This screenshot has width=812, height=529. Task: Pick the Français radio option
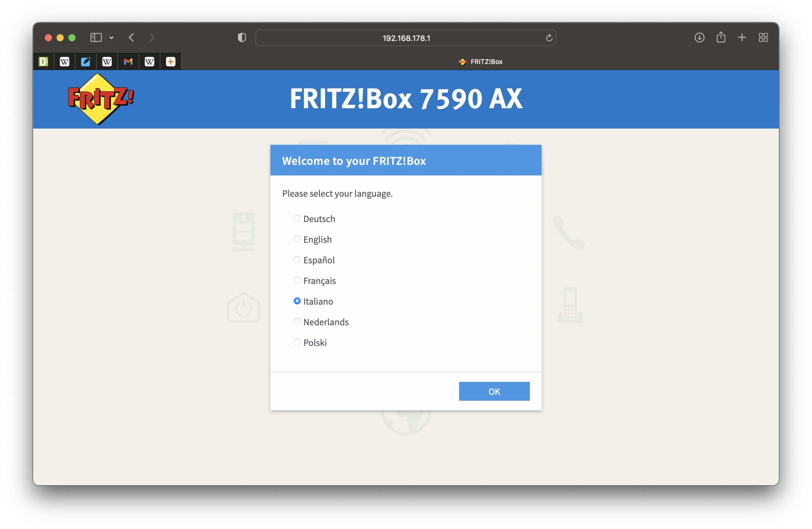[x=297, y=280]
